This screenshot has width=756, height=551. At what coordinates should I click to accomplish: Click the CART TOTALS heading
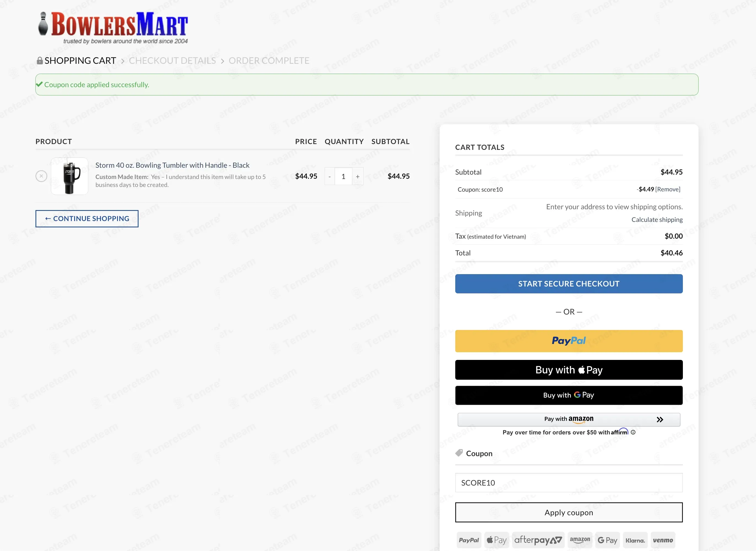[480, 147]
